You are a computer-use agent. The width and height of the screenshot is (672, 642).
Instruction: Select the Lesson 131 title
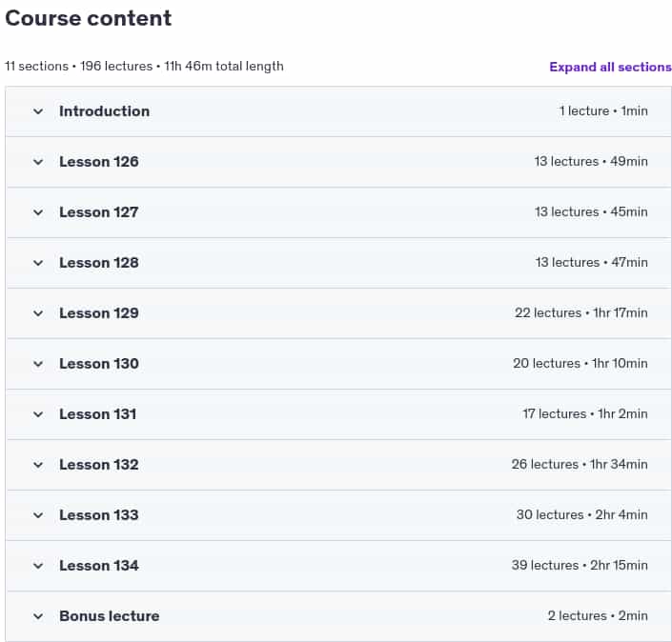98,414
